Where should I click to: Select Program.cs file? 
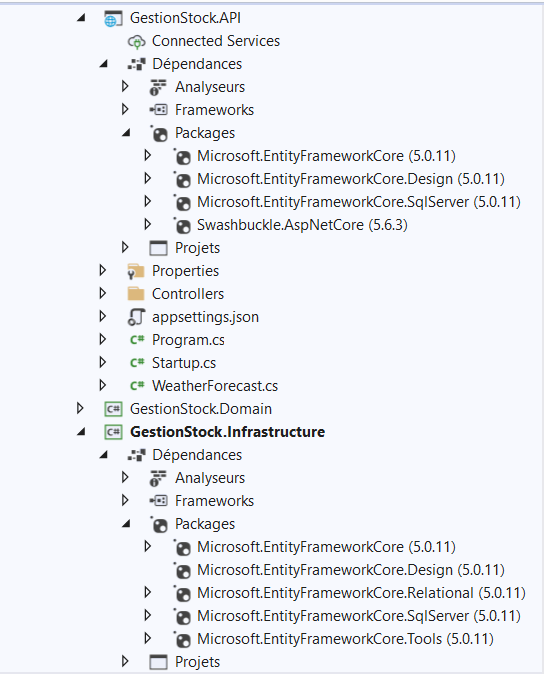(188, 340)
